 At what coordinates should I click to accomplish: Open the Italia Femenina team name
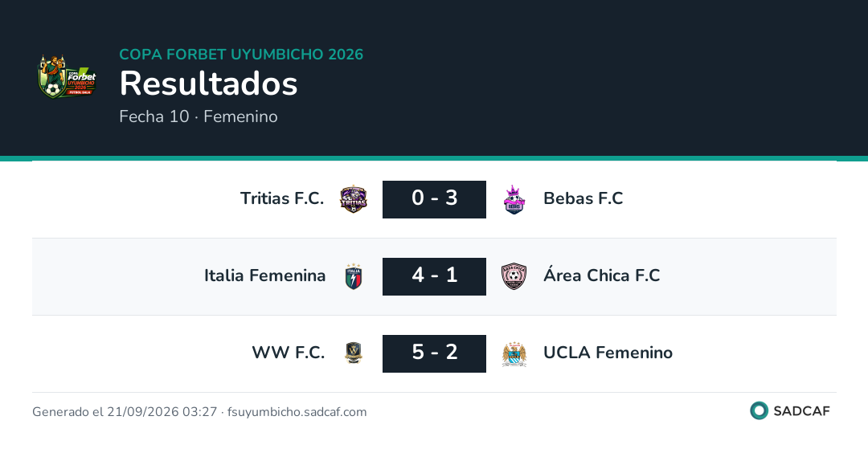click(264, 275)
